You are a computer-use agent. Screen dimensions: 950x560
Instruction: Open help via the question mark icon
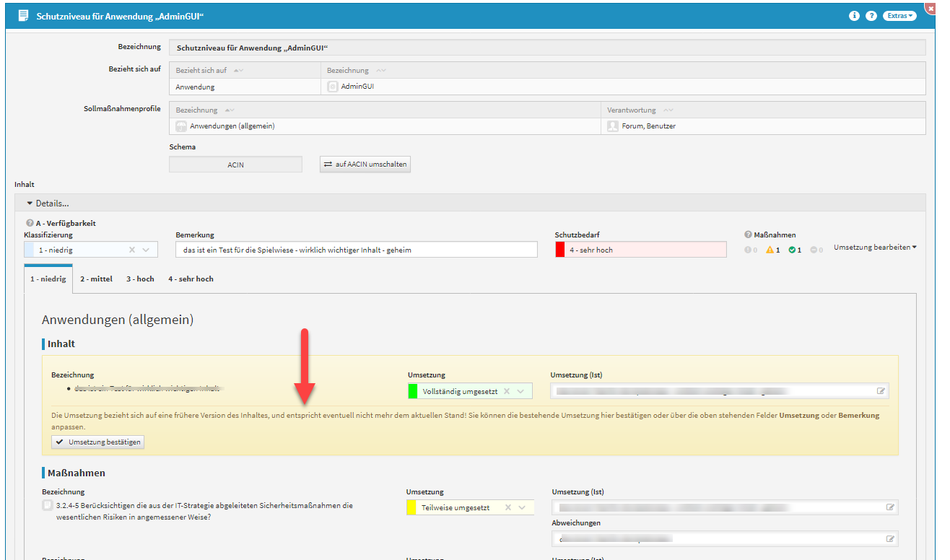click(x=871, y=15)
